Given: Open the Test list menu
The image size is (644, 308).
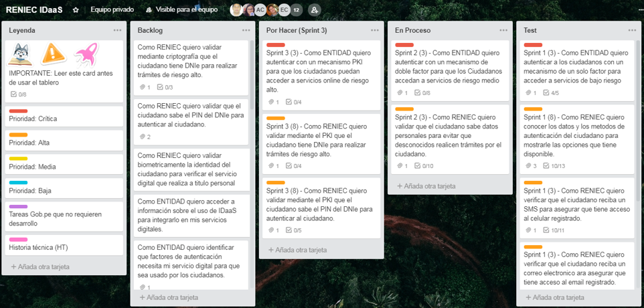Looking at the screenshot, I should 632,30.
